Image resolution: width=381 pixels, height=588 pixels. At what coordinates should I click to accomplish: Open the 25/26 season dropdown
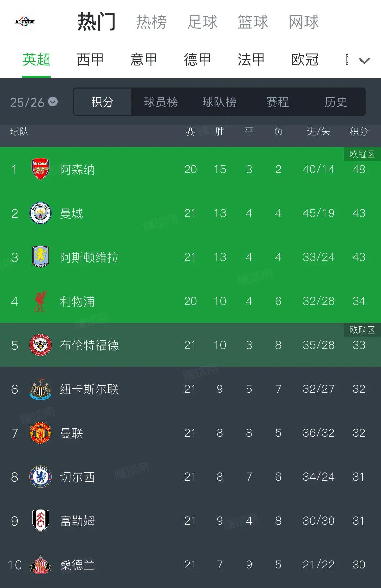click(34, 103)
